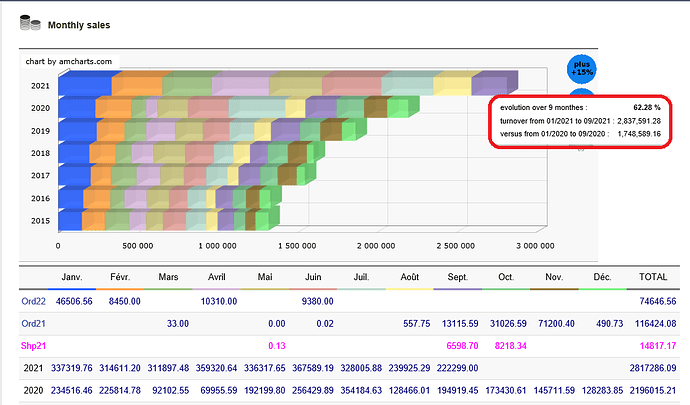Screen dimensions: 690x405
Task: Click the Avril column header
Action: tap(217, 277)
